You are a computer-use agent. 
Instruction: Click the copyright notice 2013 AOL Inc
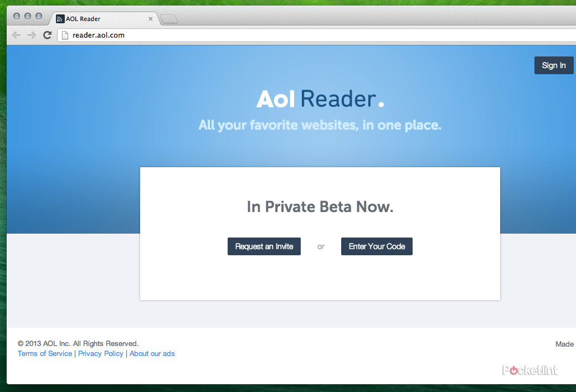click(x=78, y=343)
